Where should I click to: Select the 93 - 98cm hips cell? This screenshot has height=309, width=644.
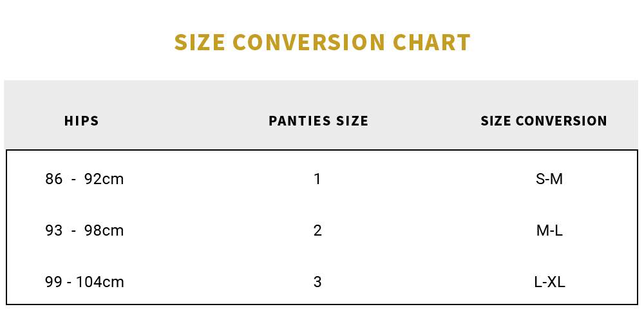click(x=84, y=230)
